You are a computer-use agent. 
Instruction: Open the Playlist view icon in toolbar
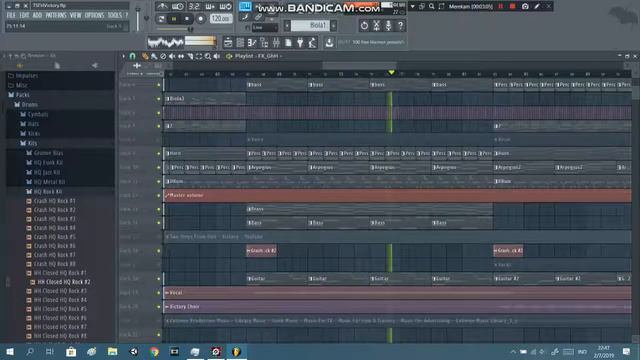(x=228, y=42)
